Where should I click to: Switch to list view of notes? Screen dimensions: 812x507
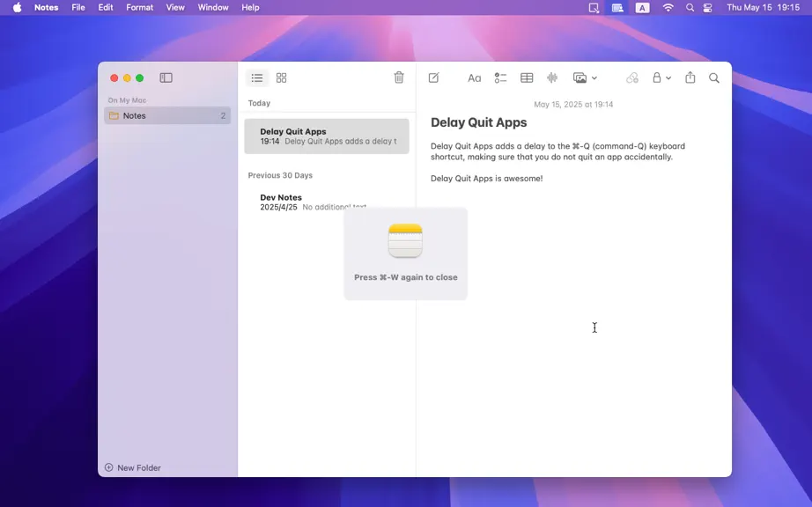[x=257, y=77]
